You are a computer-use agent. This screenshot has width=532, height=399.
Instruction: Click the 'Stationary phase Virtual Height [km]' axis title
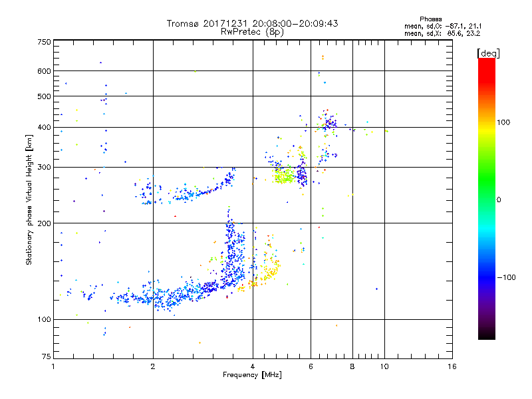click(x=29, y=199)
